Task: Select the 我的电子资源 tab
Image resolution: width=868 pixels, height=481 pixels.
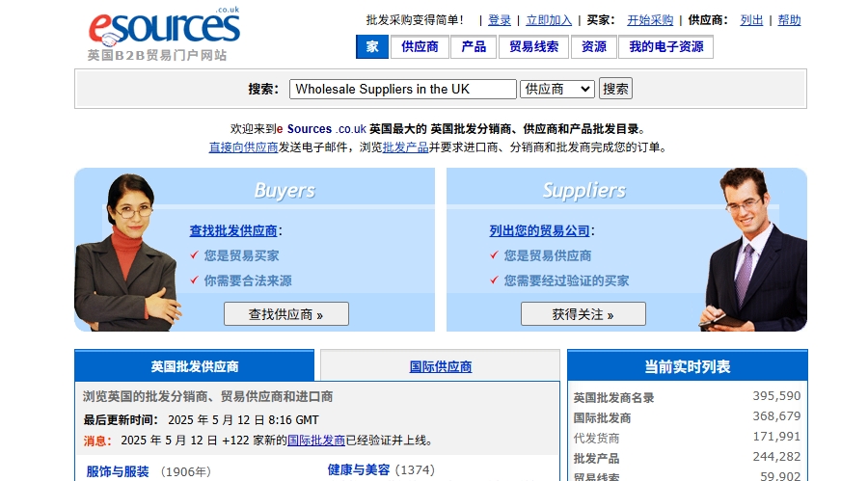Action: click(665, 46)
